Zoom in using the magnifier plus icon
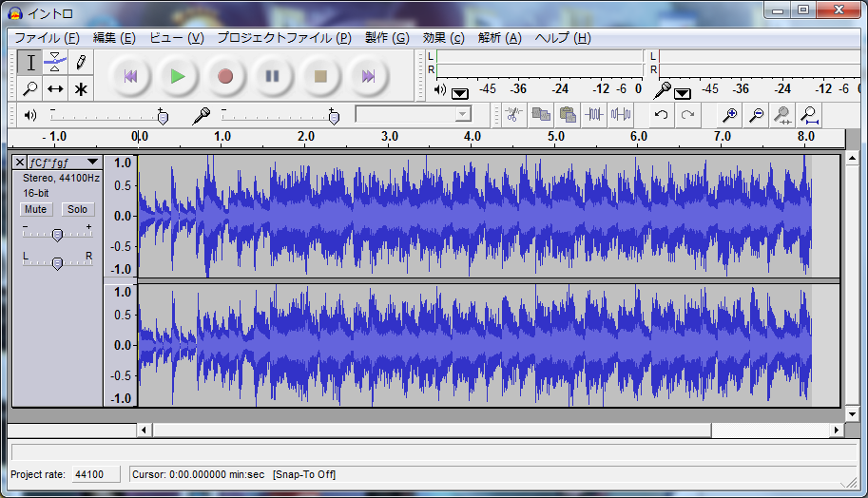The image size is (868, 498). [729, 115]
